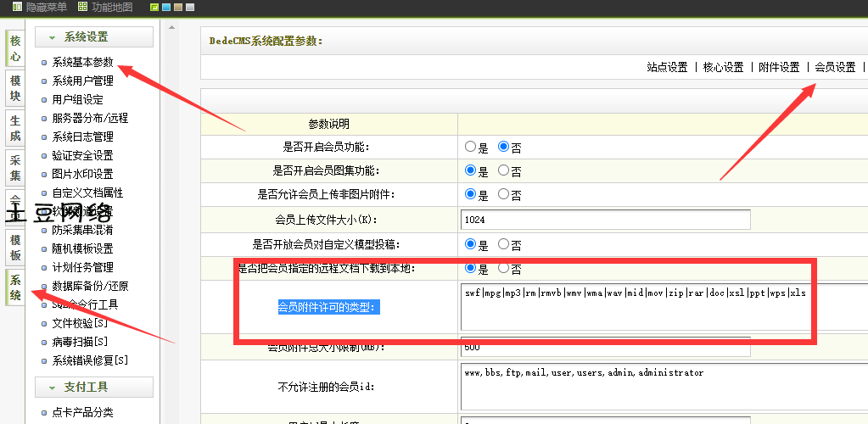Open 系统日志管理 in sidebar
Screen dimensions: 868x424
click(x=82, y=137)
